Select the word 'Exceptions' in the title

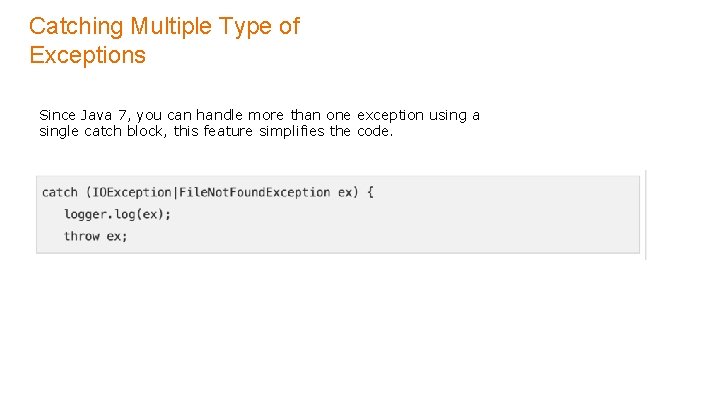(88, 55)
